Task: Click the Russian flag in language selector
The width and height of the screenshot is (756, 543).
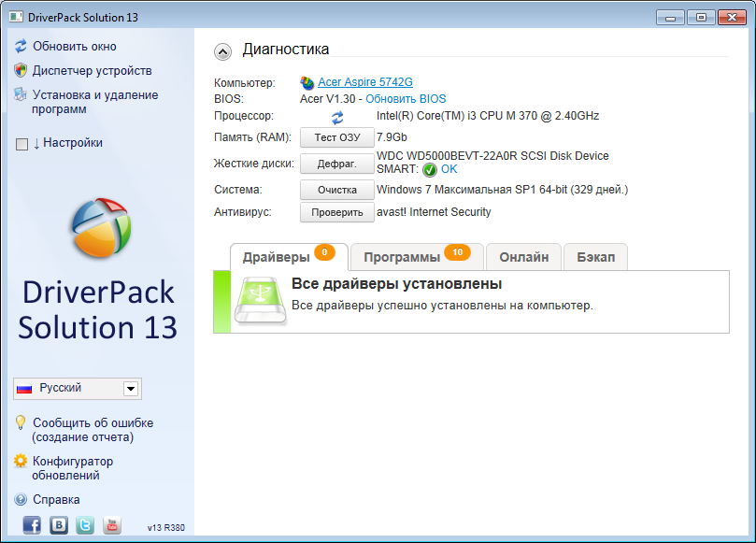Action: 24,389
